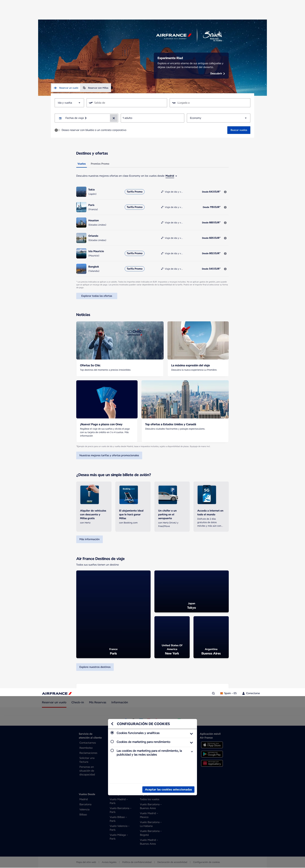Click the Buscar vuelos button
The image size is (305, 868).
click(x=239, y=130)
